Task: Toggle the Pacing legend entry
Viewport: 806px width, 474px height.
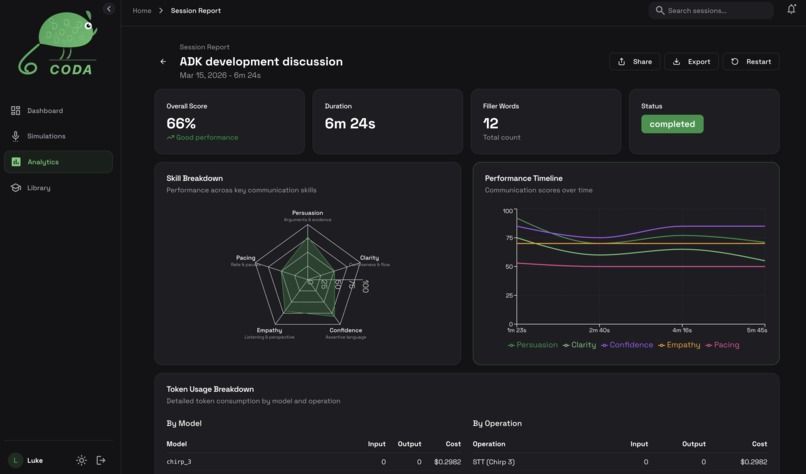Action: [722, 345]
